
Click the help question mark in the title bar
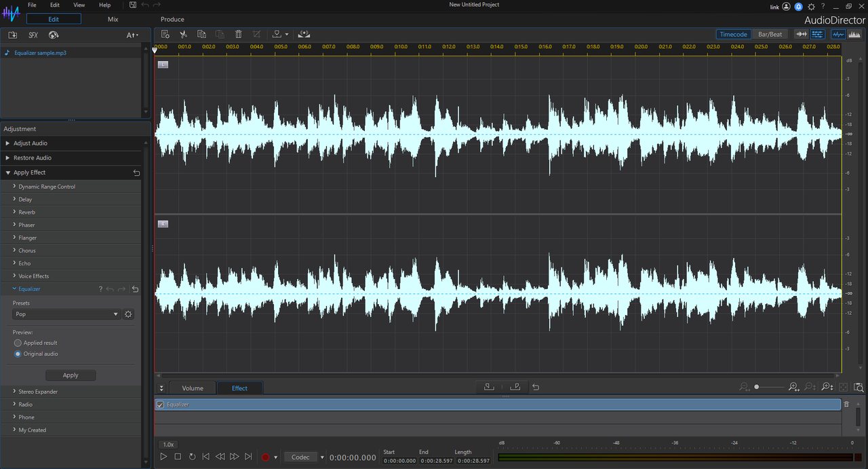tap(822, 6)
